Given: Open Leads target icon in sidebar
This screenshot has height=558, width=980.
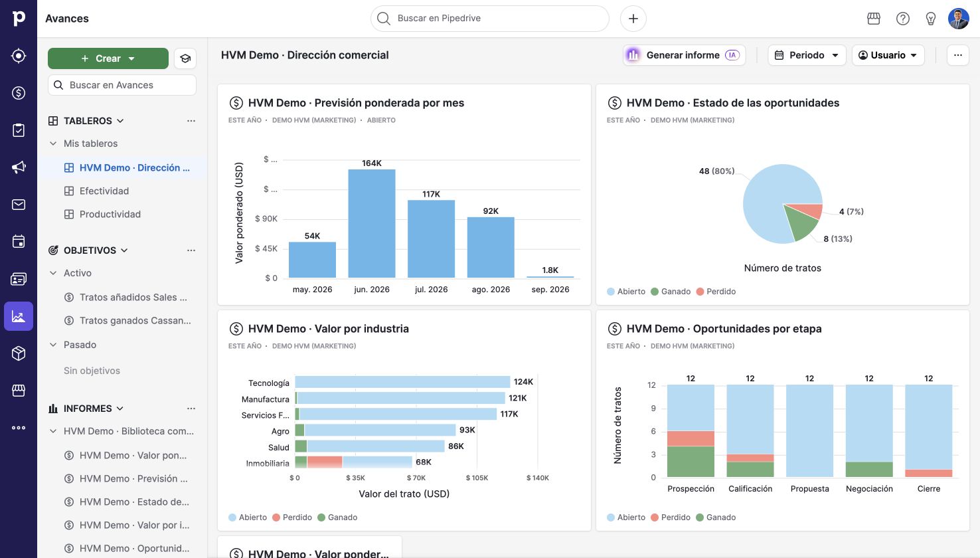Looking at the screenshot, I should tap(19, 56).
